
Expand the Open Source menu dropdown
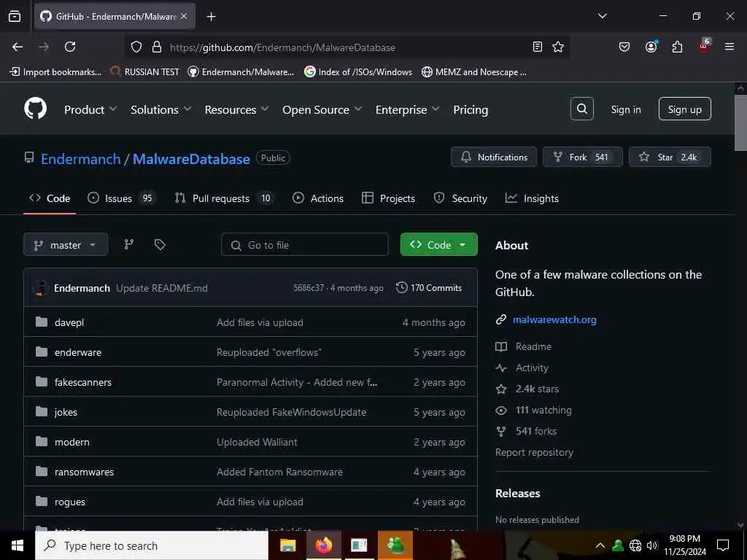[322, 109]
